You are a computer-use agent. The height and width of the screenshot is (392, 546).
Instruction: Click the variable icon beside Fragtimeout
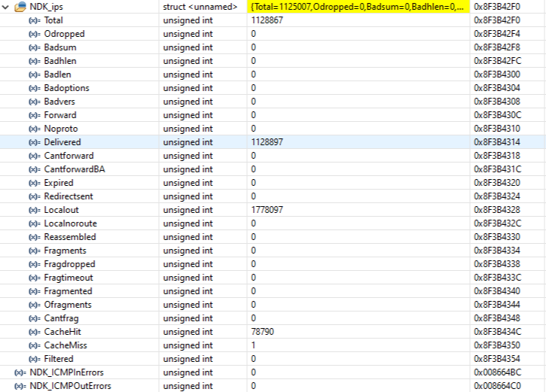(x=35, y=278)
